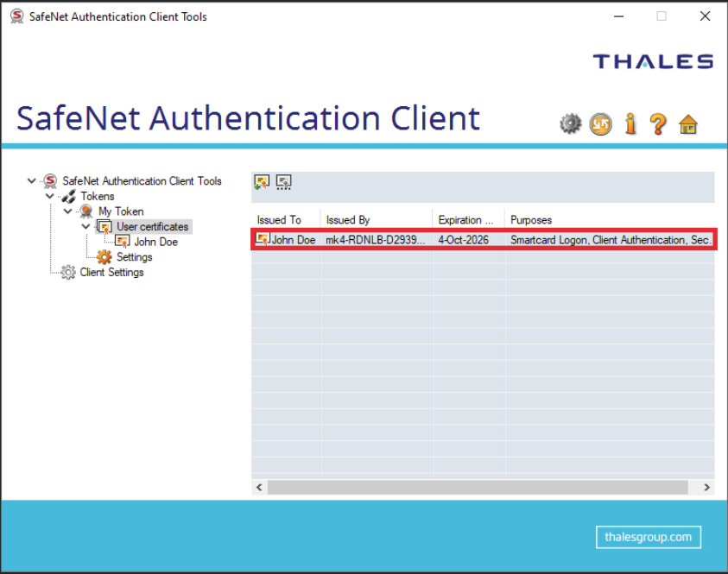Minimize the SafeNet window

(618, 16)
